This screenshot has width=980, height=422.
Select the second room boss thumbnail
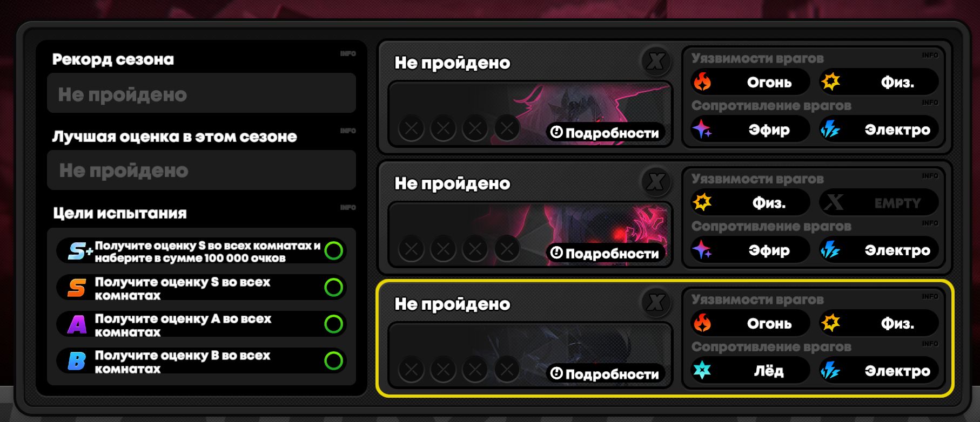(x=530, y=234)
